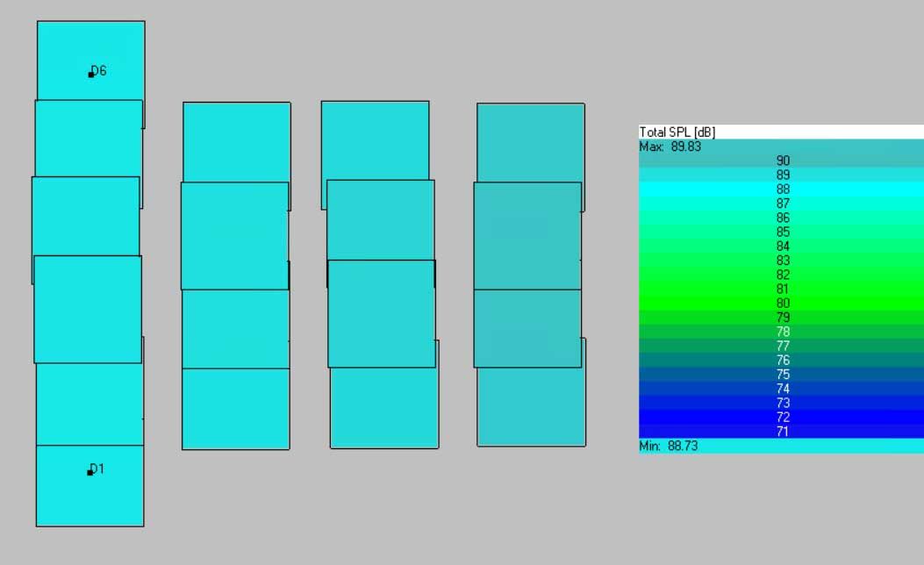Click the 75 dB legend entry
This screenshot has width=924, height=565.
pyautogui.click(x=781, y=375)
